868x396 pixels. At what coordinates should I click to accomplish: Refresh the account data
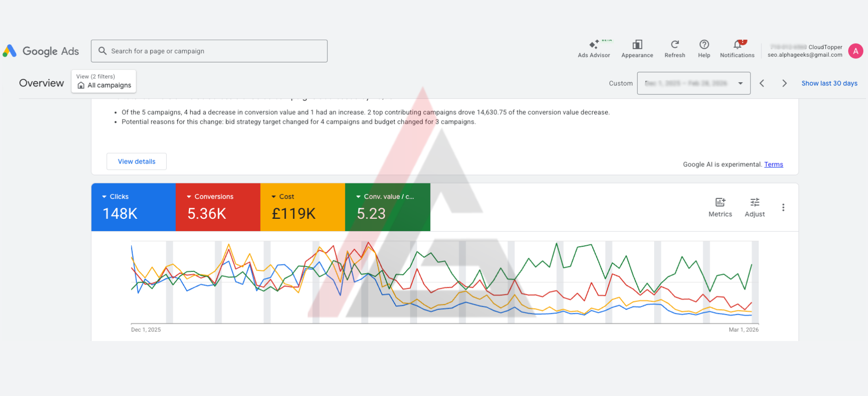point(674,49)
